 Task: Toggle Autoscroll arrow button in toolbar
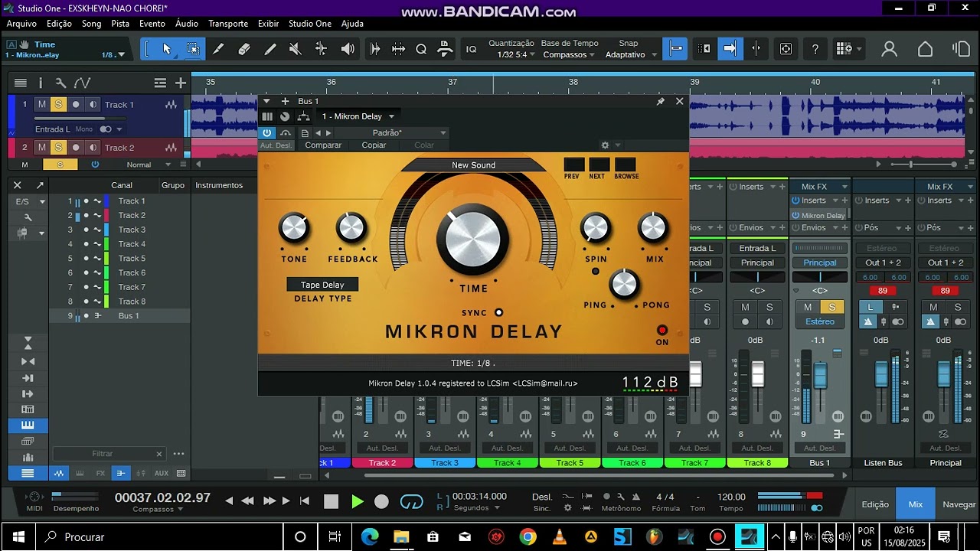pos(730,49)
